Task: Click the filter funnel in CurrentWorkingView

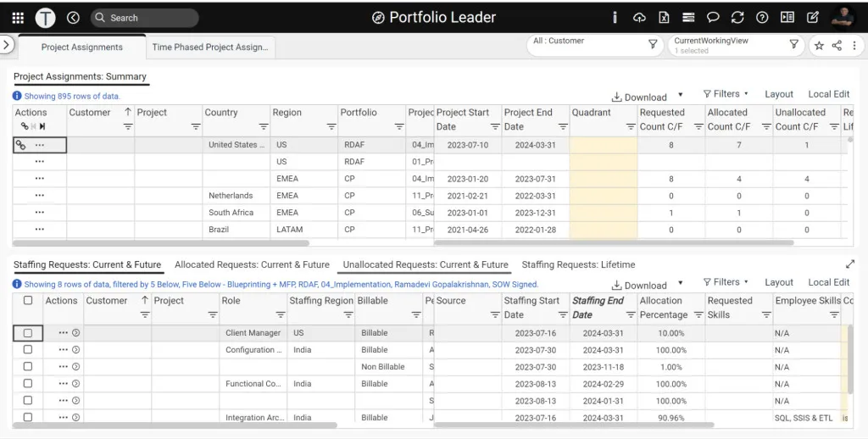Action: 793,44
